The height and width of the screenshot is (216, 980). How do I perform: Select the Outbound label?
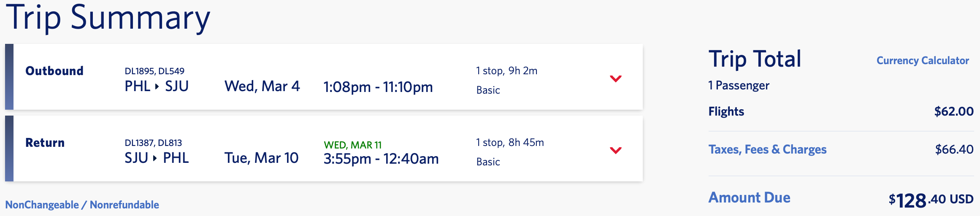point(54,71)
